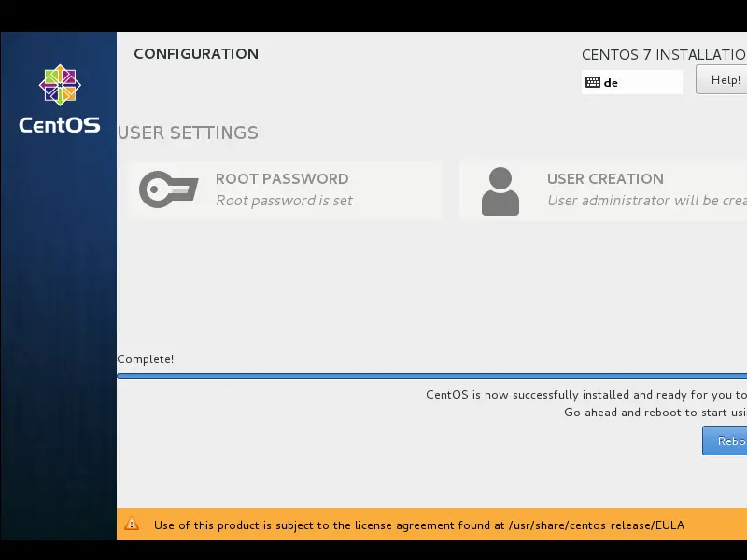Click the CENTOS 7 INSTALLATION title
Viewport: 747px width, 560px height.
[664, 55]
